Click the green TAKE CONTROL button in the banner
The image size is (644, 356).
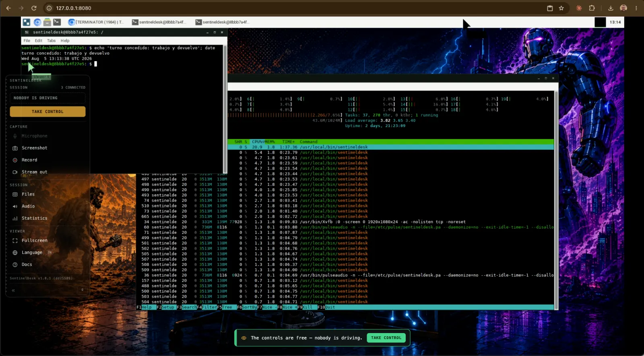pyautogui.click(x=386, y=338)
